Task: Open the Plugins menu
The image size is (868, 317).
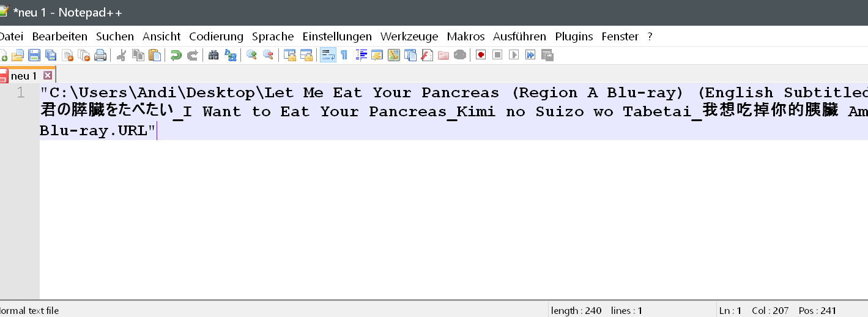Action: 574,37
